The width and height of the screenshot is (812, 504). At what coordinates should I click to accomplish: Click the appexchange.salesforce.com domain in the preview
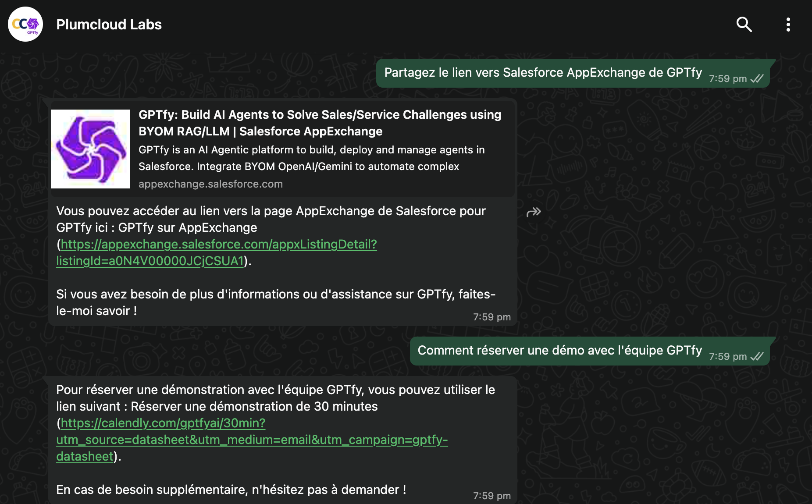(210, 184)
